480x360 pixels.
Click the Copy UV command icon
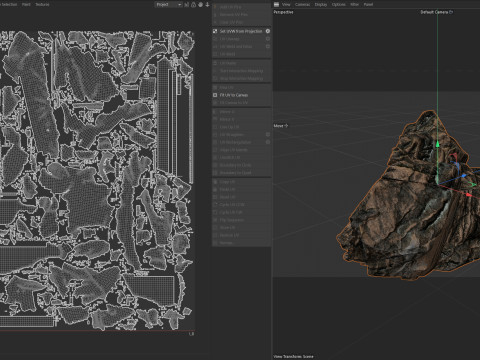[215, 182]
